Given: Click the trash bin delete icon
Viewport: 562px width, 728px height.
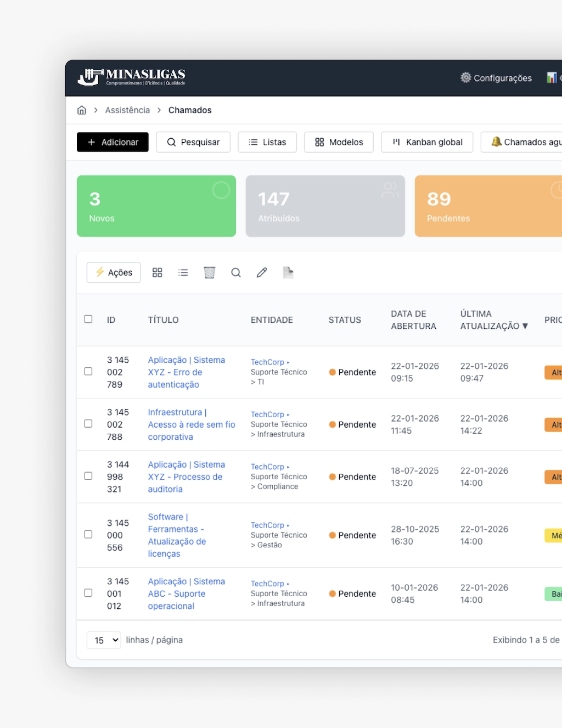Looking at the screenshot, I should coord(210,273).
